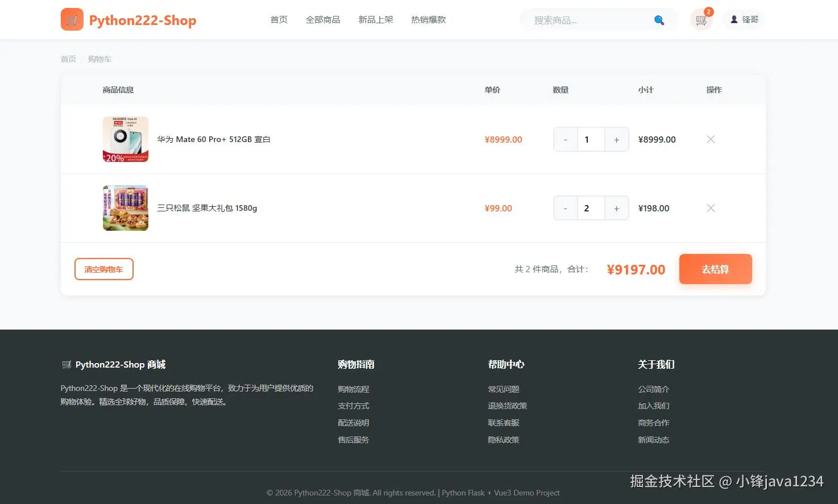The height and width of the screenshot is (504, 838).
Task: Open footer link 购物流程
Action: click(x=354, y=389)
